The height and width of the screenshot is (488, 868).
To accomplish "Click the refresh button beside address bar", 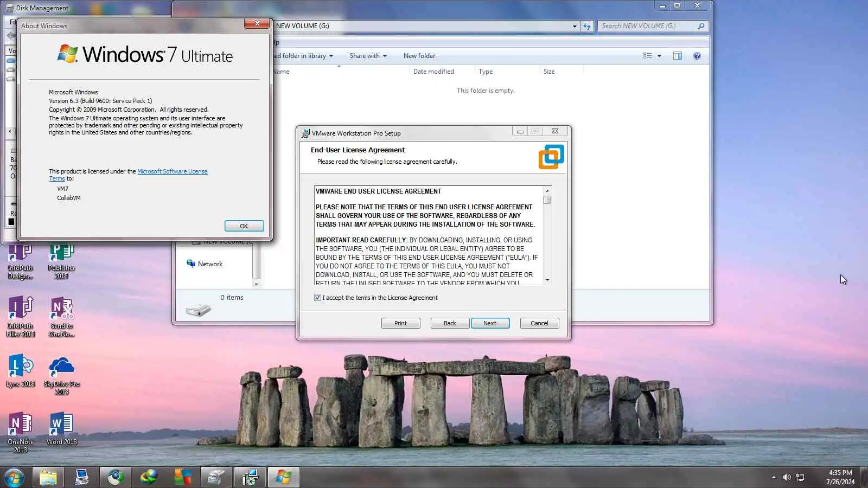I will pyautogui.click(x=587, y=26).
